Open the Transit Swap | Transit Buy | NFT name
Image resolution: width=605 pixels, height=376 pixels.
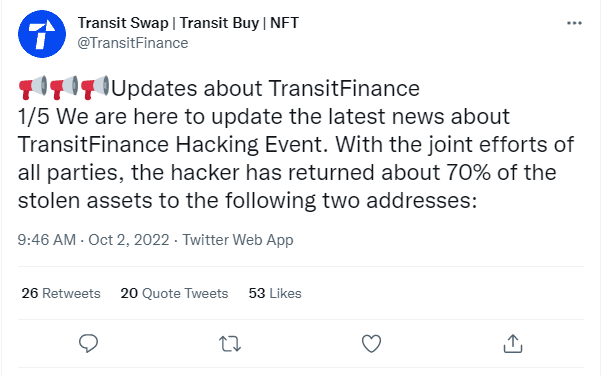pyautogui.click(x=188, y=23)
